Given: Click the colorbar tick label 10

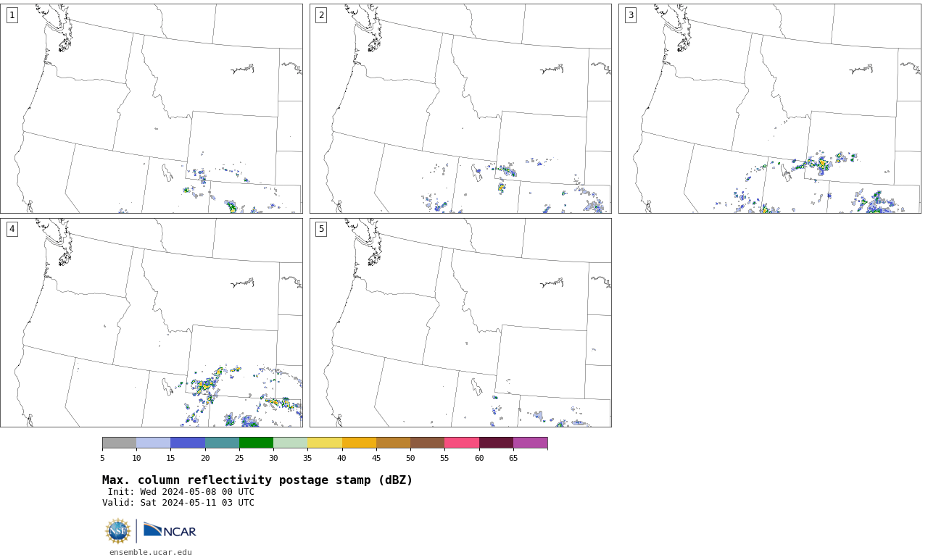Looking at the screenshot, I should coord(136,458).
